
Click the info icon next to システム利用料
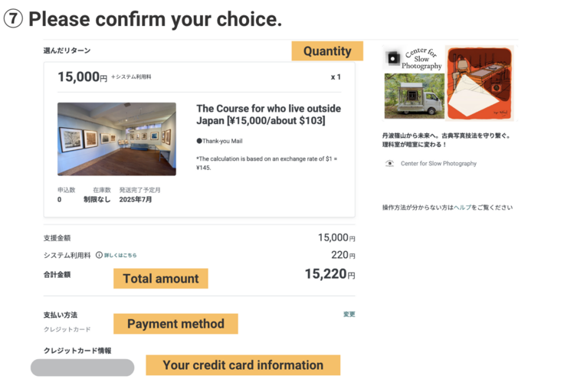pyautogui.click(x=99, y=255)
